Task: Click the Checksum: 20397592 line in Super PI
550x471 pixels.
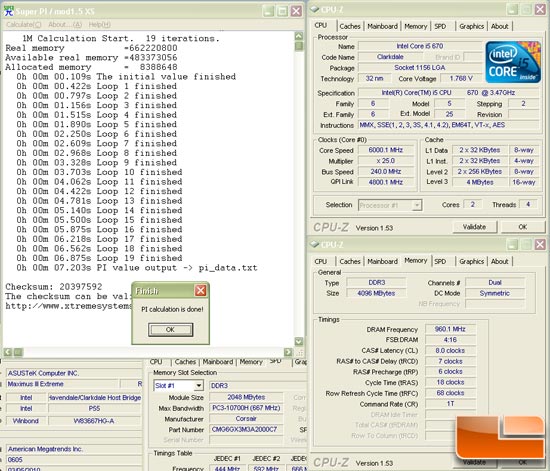Action: (x=54, y=287)
